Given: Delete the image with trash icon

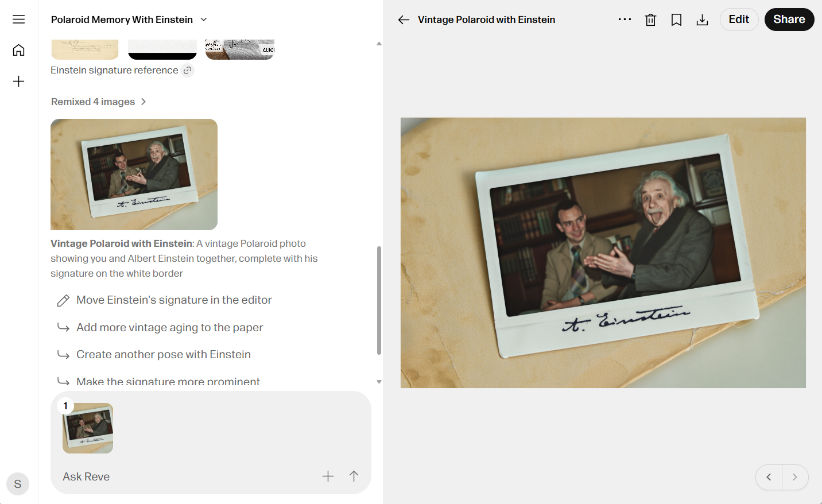Looking at the screenshot, I should (650, 20).
